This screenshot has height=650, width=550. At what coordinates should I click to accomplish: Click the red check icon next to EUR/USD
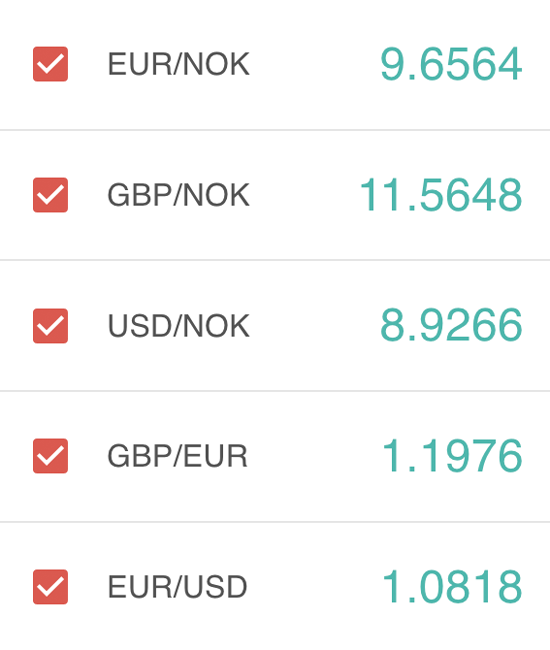coord(50,587)
